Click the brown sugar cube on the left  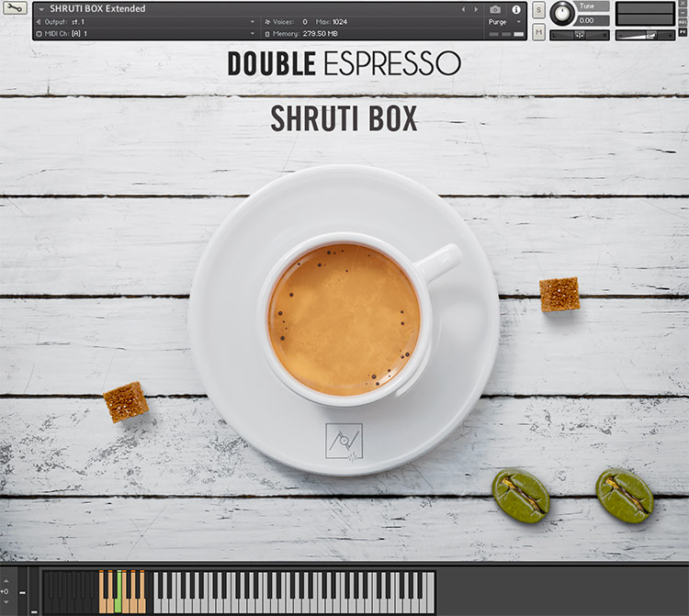click(x=126, y=402)
